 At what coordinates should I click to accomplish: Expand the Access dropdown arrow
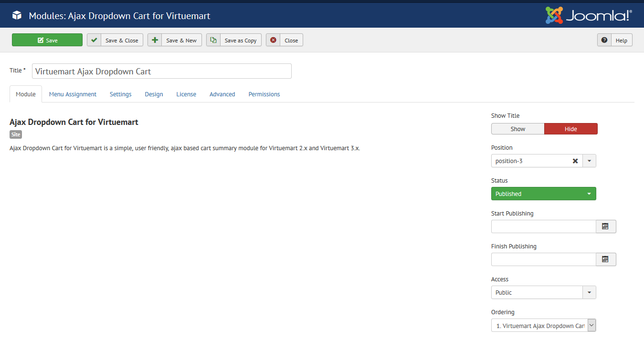pyautogui.click(x=589, y=292)
